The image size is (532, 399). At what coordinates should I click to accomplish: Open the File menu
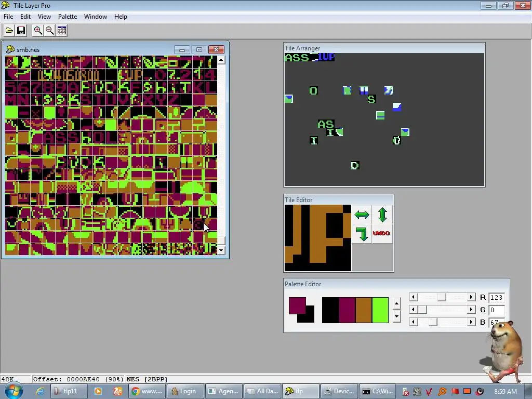click(8, 17)
